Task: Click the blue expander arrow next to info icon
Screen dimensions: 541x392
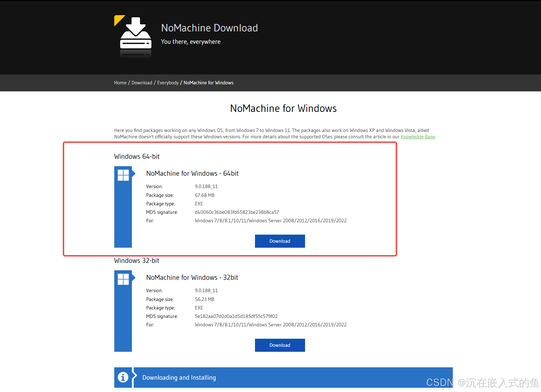Action: 134,377
